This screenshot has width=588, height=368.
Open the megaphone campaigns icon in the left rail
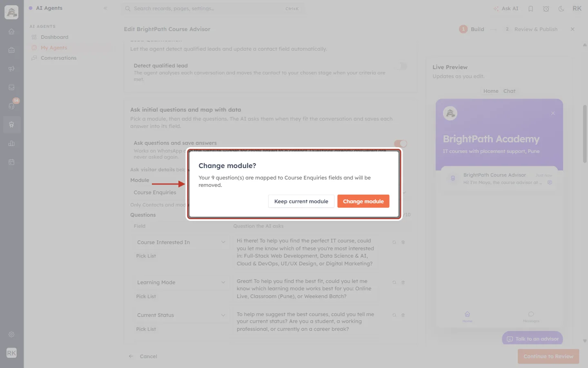point(11,69)
